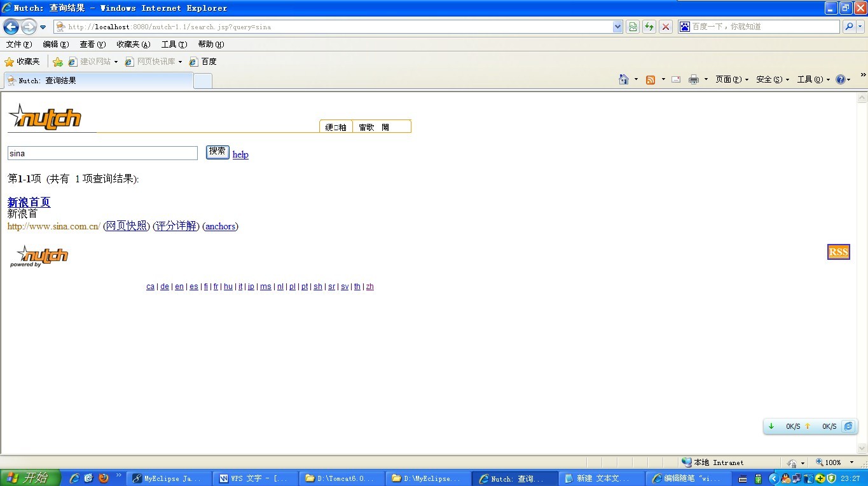Refresh the page using the green arrows icon

[x=649, y=27]
